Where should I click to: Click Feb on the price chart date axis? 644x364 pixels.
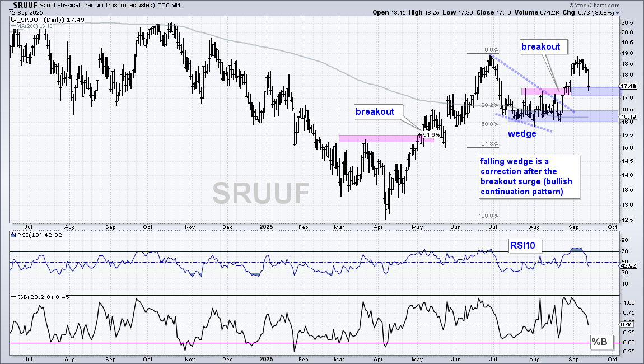tap(303, 227)
